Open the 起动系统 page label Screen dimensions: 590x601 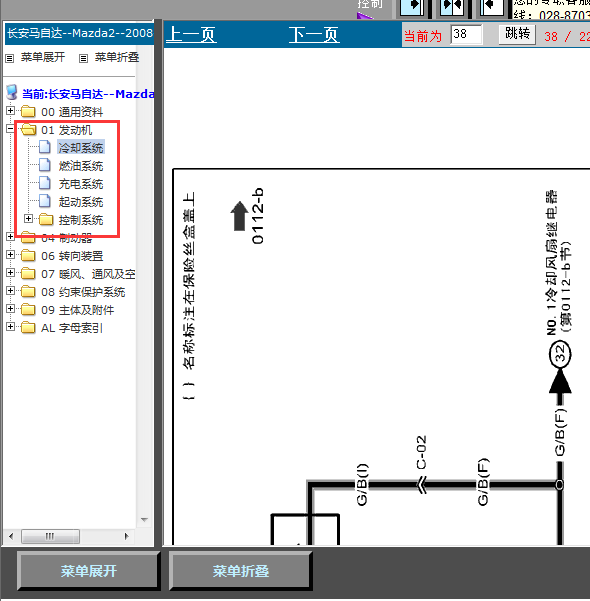81,202
